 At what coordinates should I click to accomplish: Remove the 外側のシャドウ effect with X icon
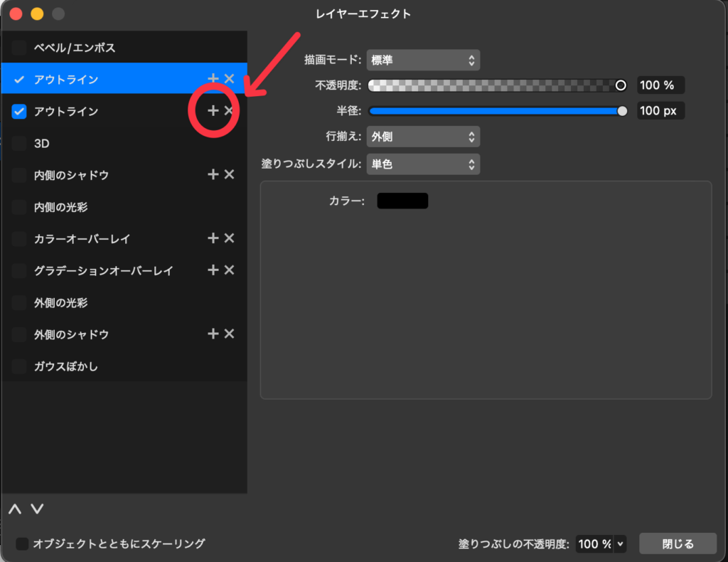click(229, 334)
